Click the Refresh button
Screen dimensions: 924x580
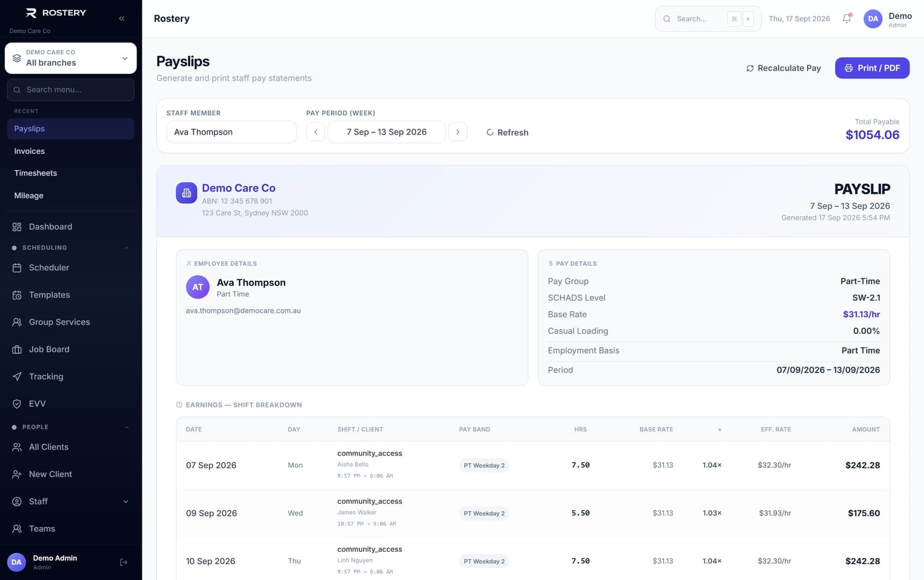508,132
